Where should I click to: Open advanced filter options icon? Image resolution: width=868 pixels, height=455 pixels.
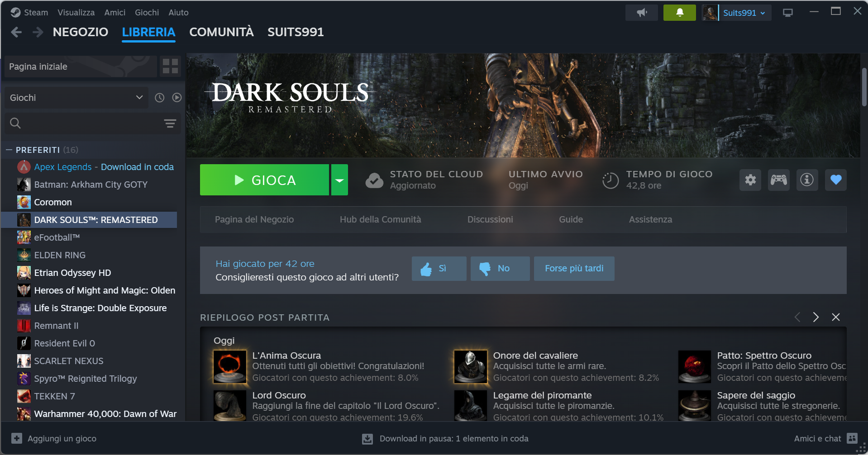pyautogui.click(x=170, y=123)
